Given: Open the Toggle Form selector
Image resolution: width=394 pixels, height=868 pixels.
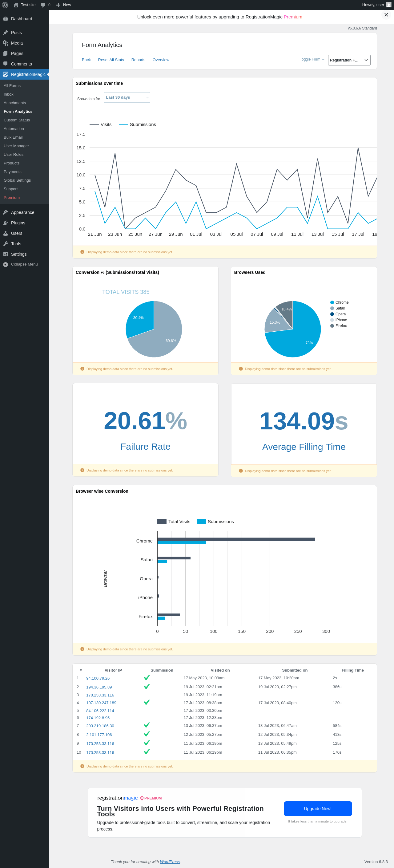Looking at the screenshot, I should 349,60.
